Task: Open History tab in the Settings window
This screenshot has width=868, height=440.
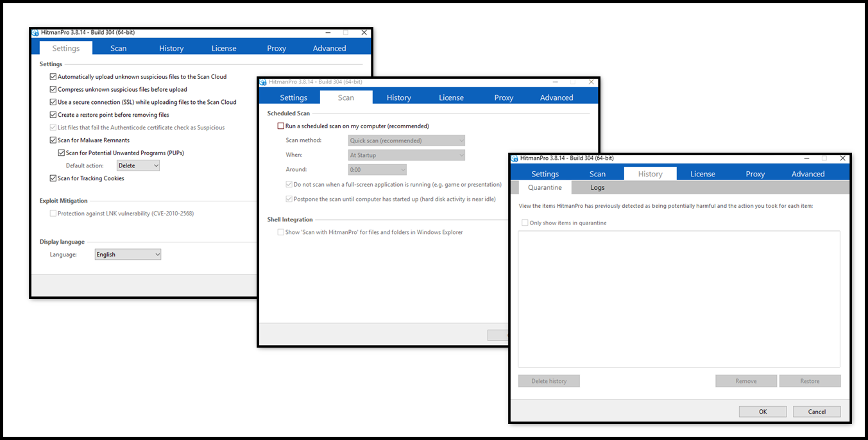Action: point(171,48)
